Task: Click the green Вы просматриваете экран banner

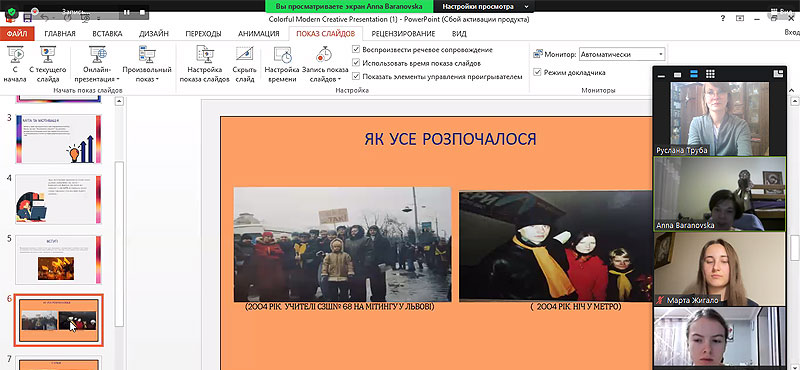Action: tap(349, 6)
